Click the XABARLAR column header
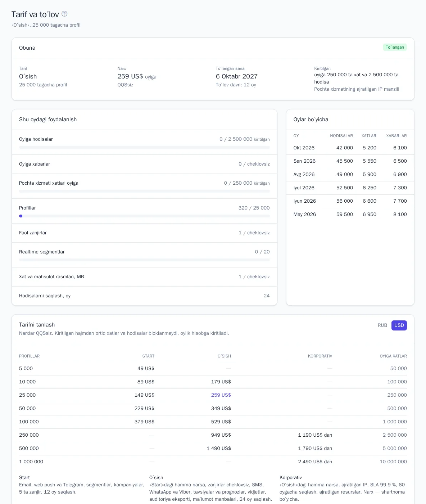 (x=396, y=136)
